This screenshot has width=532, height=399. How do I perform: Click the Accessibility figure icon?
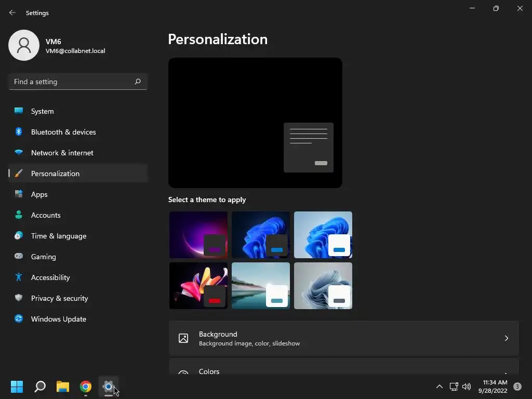point(19,277)
